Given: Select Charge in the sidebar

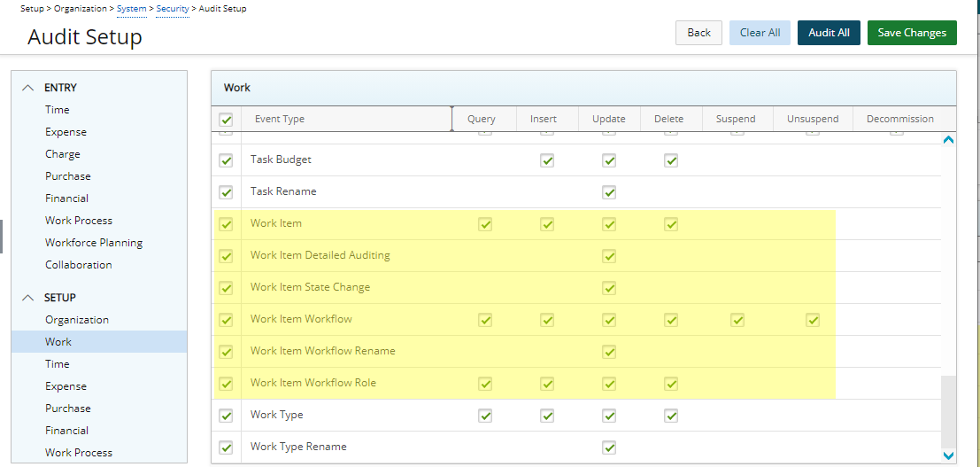Looking at the screenshot, I should (63, 154).
